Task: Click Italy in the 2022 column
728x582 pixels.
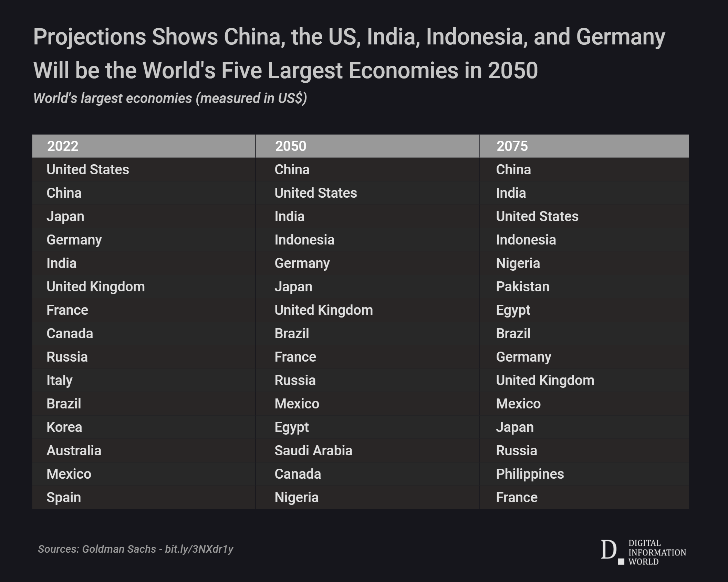Action: [59, 380]
